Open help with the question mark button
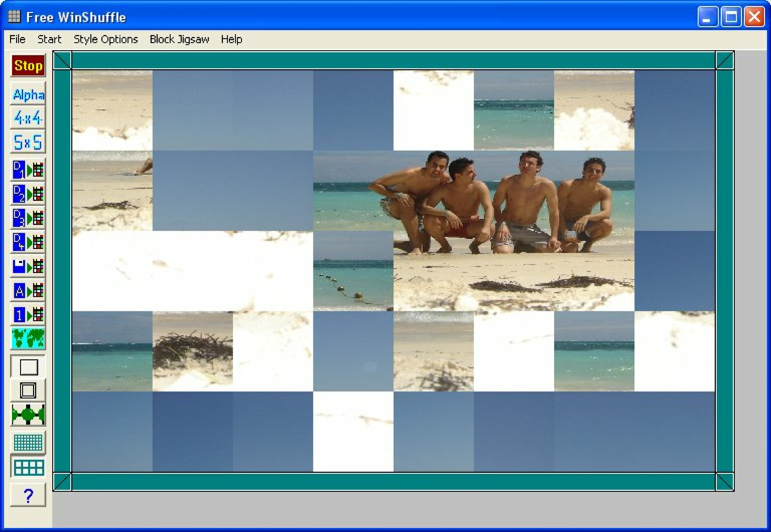 tap(28, 495)
